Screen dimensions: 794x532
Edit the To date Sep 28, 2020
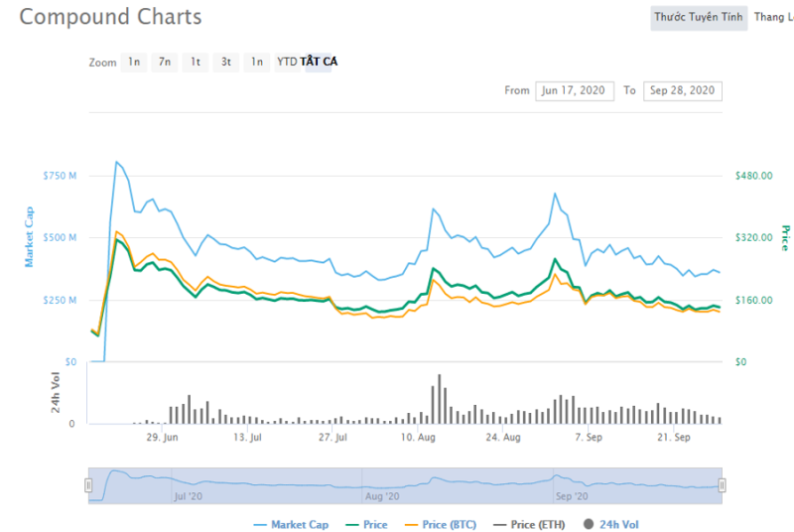coord(683,91)
